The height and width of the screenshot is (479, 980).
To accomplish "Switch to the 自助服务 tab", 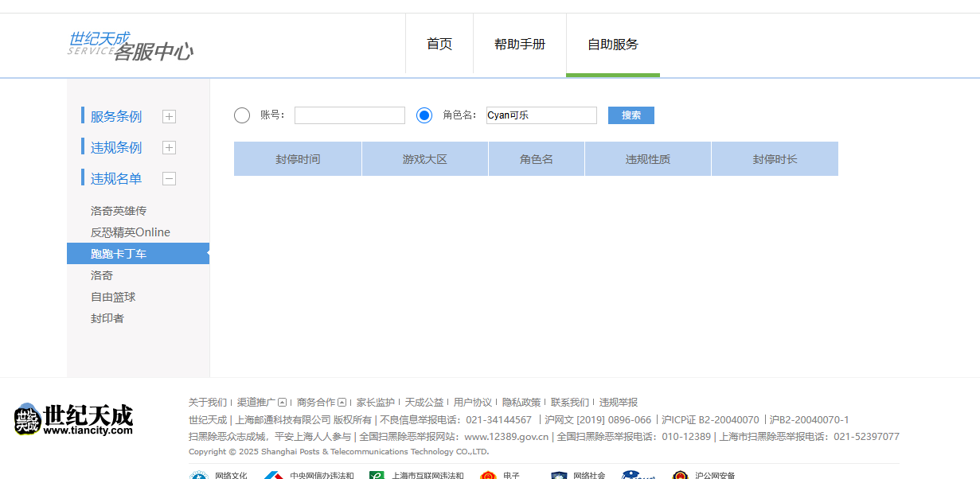I will 613,45.
